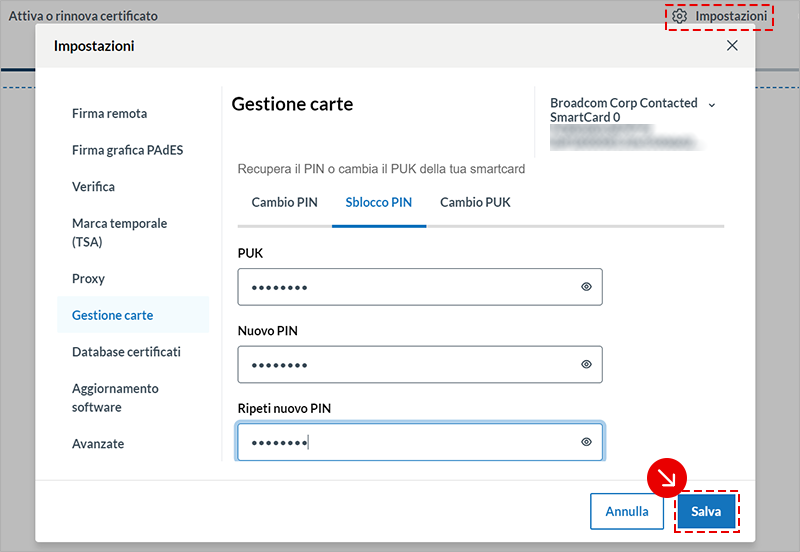Viewport: 800px width, 552px height.
Task: Reveal Nuovo PIN with eye icon
Action: click(587, 364)
